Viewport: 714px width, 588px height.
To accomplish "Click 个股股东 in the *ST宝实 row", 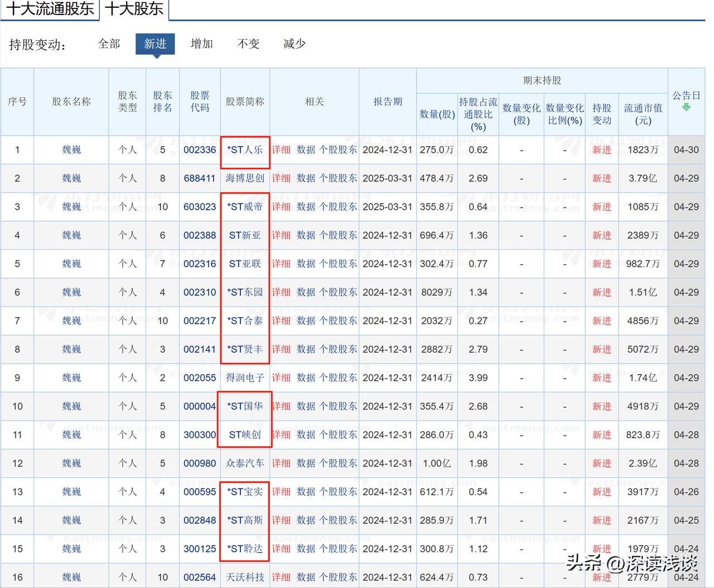I will tap(338, 491).
